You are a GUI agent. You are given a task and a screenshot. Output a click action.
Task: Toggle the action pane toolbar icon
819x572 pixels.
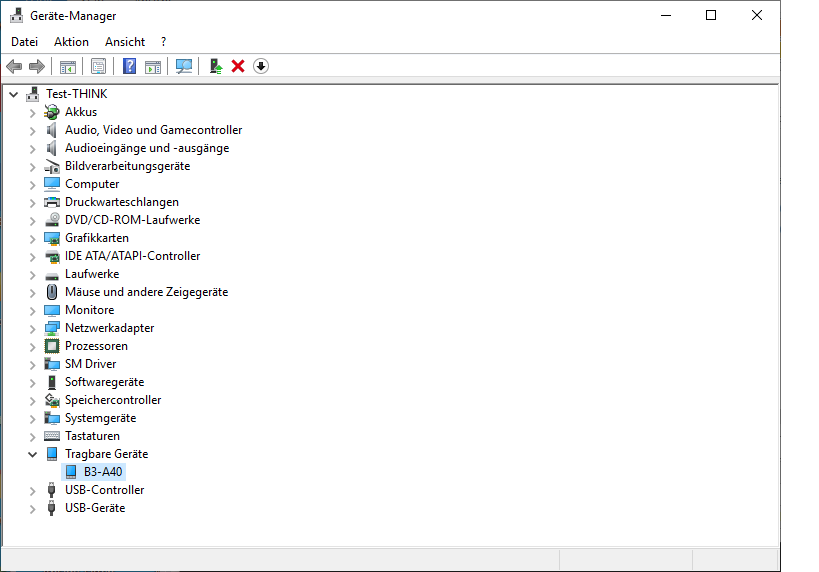pyautogui.click(x=153, y=66)
